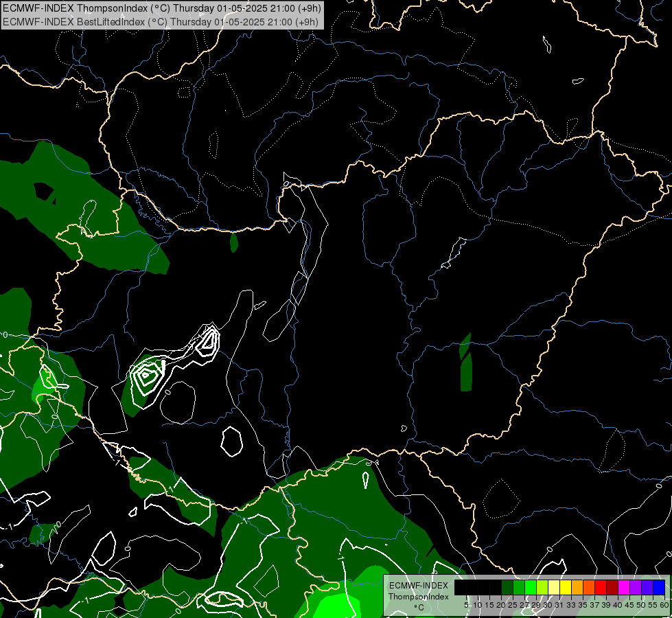
Task: Click the ThompsonIndex label in the legend
Action: click(x=419, y=597)
